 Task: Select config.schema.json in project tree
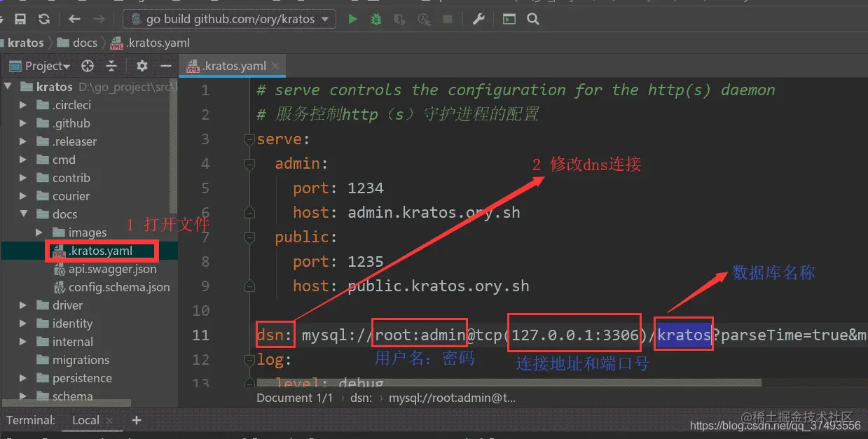111,287
